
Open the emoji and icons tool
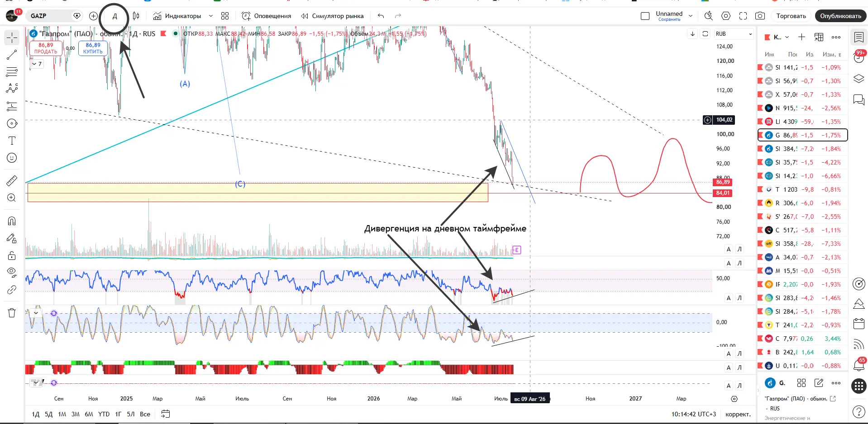pyautogui.click(x=12, y=158)
